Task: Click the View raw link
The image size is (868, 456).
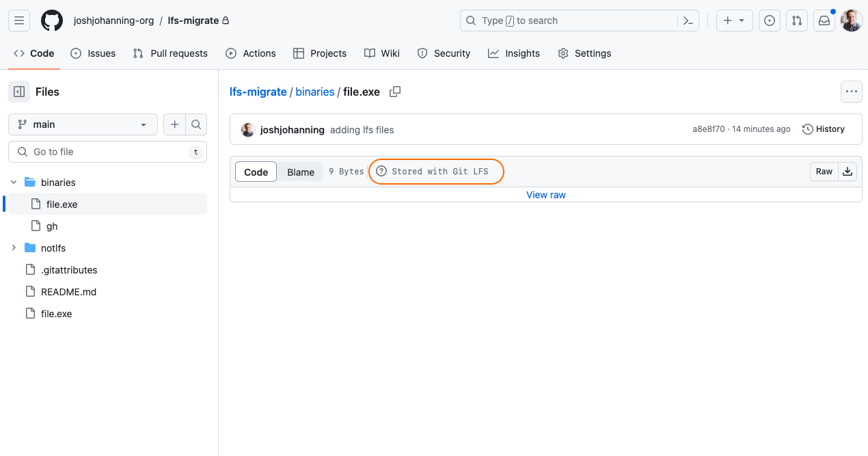Action: 546,195
